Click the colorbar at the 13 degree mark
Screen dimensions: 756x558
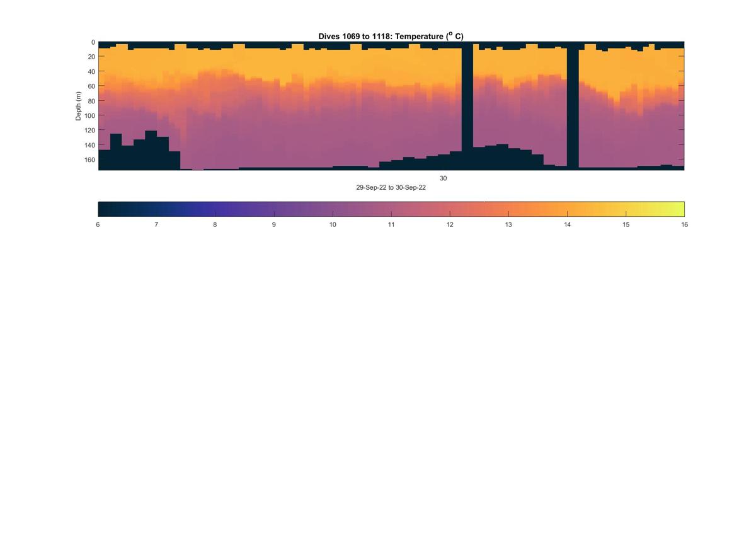pos(508,209)
